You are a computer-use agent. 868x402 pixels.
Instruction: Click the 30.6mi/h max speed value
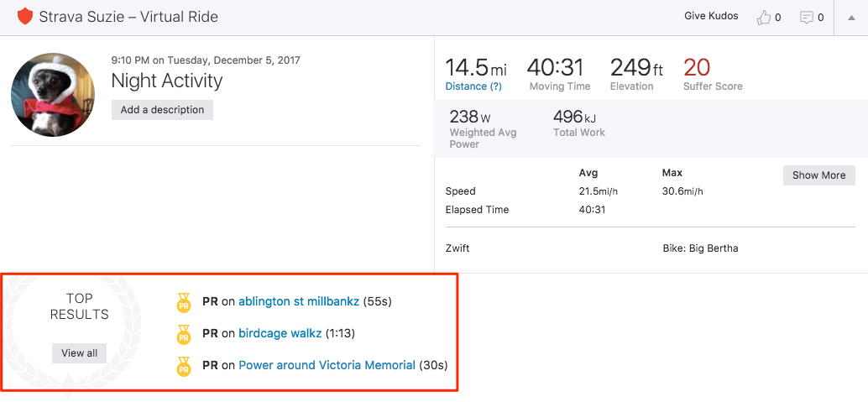click(682, 191)
